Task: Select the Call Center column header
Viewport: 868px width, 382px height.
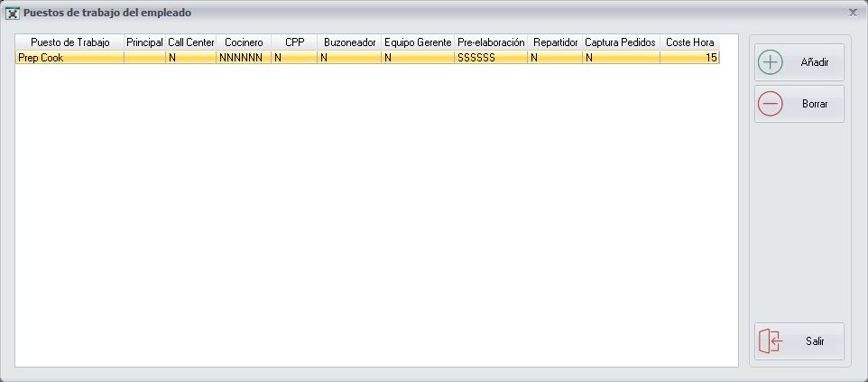Action: click(190, 42)
